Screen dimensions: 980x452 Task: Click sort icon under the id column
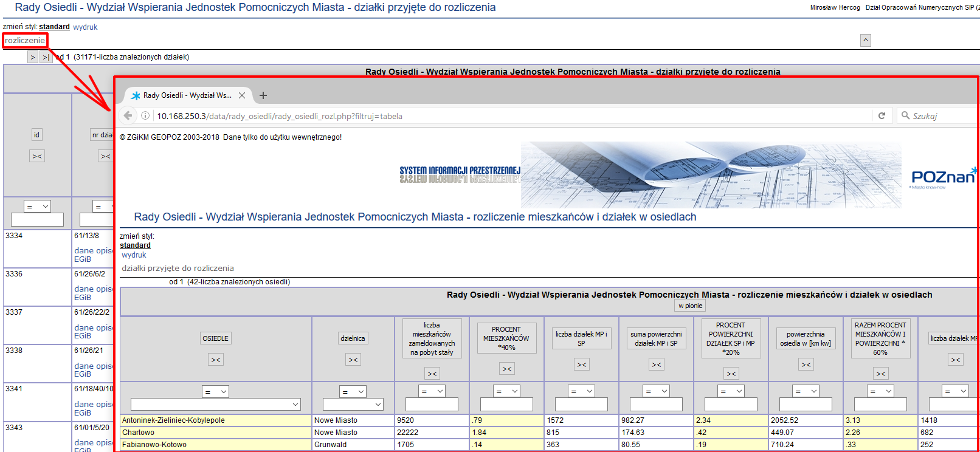pyautogui.click(x=37, y=156)
